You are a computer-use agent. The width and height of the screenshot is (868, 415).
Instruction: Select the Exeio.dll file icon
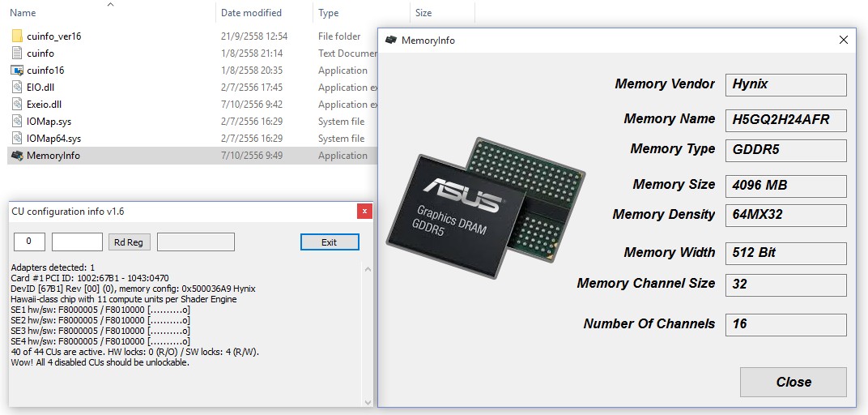[x=17, y=105]
